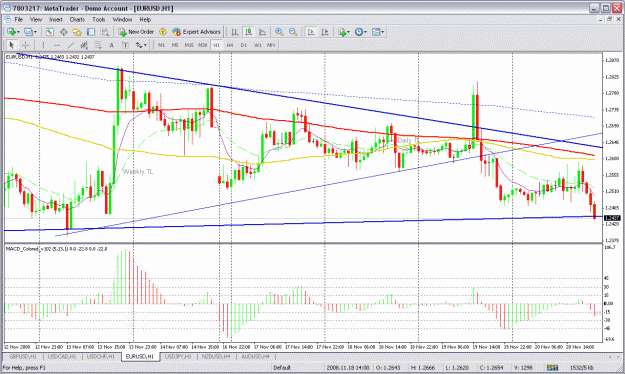This screenshot has width=625, height=374.
Task: Switch to the USDJPY,H1 chart tab
Action: click(x=178, y=356)
